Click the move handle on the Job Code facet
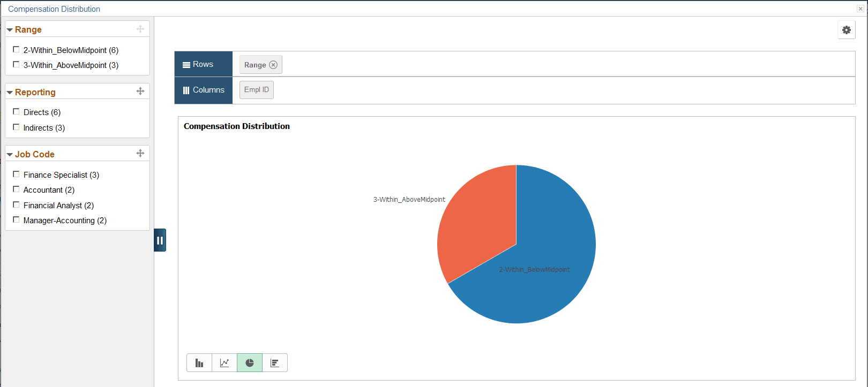 tap(140, 153)
